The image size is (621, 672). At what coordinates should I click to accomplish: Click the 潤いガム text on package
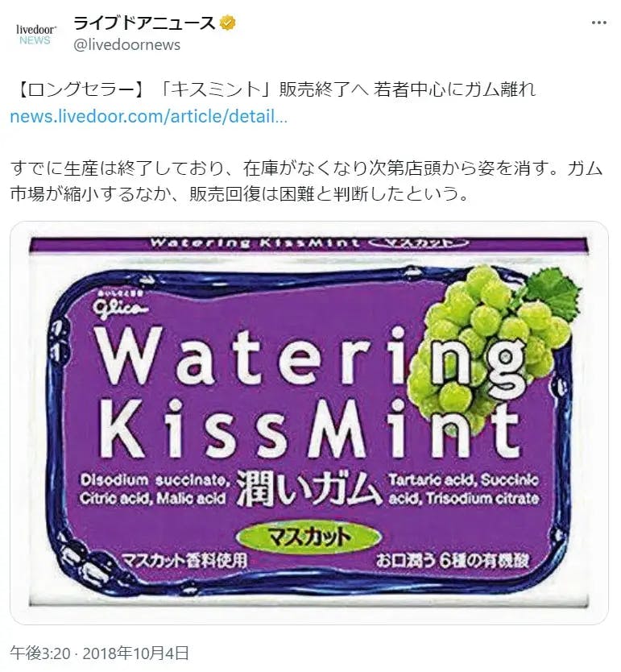(308, 489)
